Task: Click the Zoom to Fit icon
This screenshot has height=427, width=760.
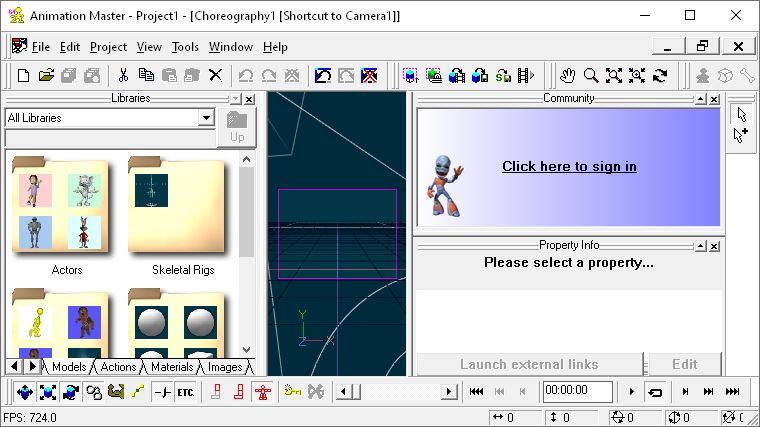Action: pos(614,76)
